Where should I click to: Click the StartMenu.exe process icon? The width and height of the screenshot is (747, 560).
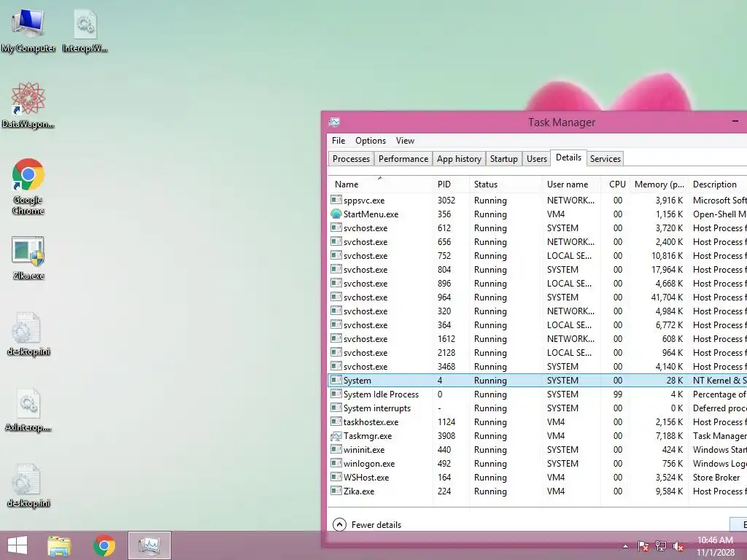pos(336,214)
